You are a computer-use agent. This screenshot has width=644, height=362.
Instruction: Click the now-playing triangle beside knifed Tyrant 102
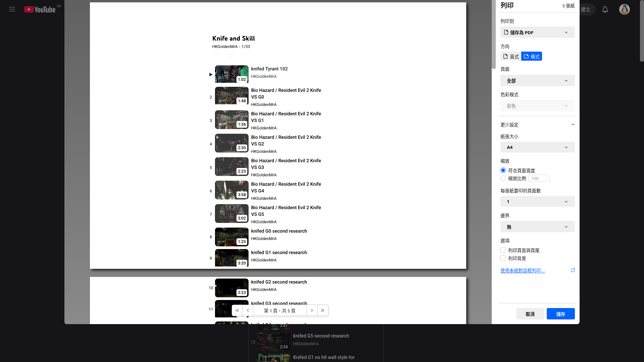(211, 74)
